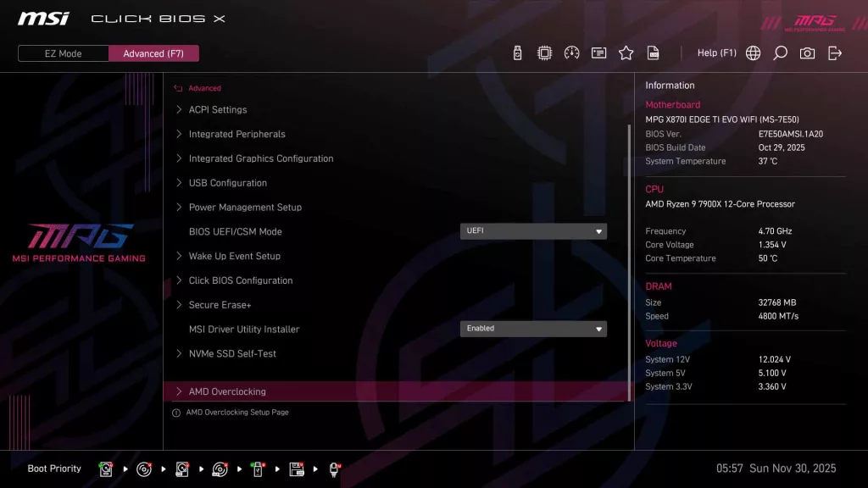Image resolution: width=868 pixels, height=488 pixels.
Task: View the BIOS log file icon
Action: click(x=653, y=53)
